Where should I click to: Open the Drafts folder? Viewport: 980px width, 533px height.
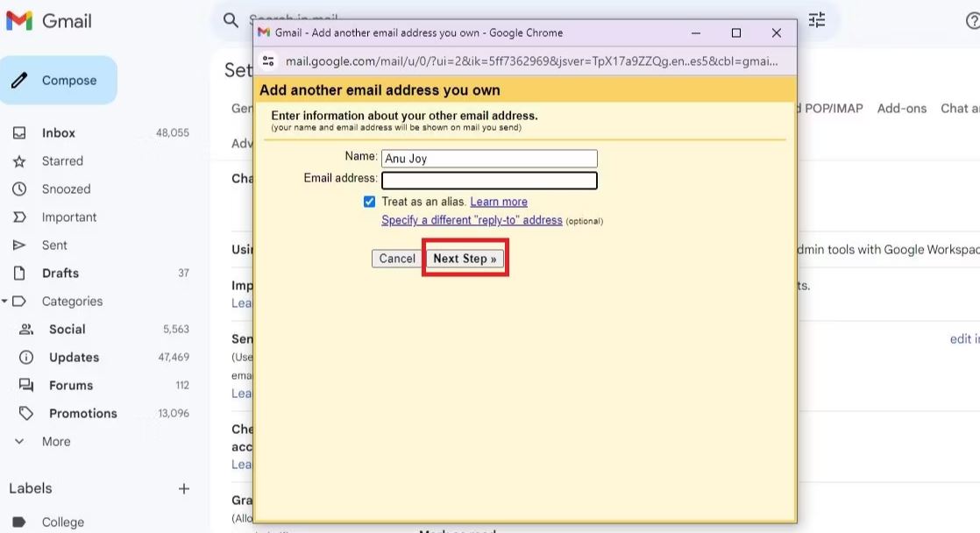coord(60,274)
